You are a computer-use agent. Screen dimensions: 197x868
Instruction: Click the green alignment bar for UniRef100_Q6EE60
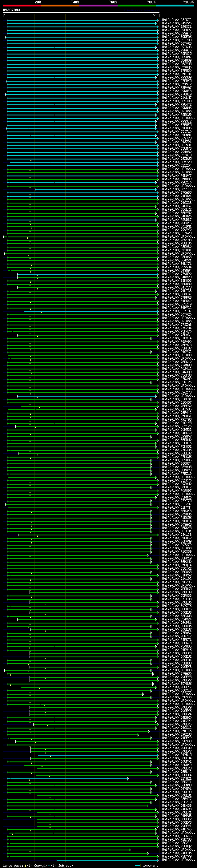pos(90,406)
